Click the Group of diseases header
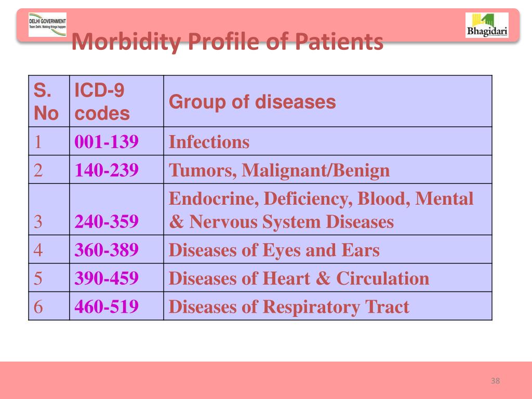Image resolution: width=532 pixels, height=399 pixels. coord(252,102)
